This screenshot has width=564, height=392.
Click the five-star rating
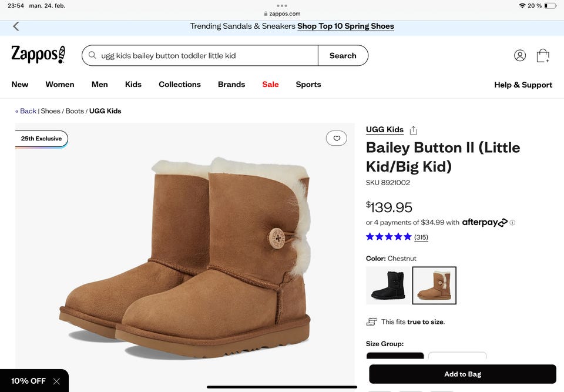388,236
